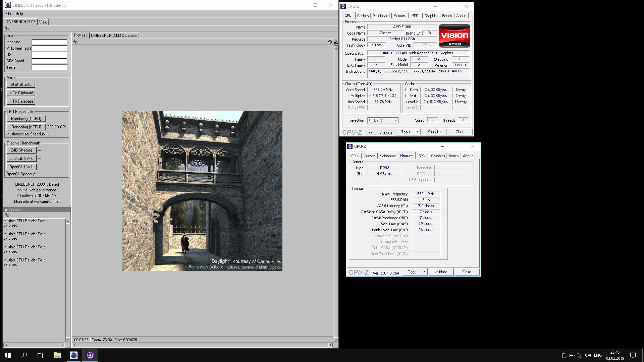644x362 pixels.
Task: Run the OpenGL SW-L test
Action: (21, 159)
